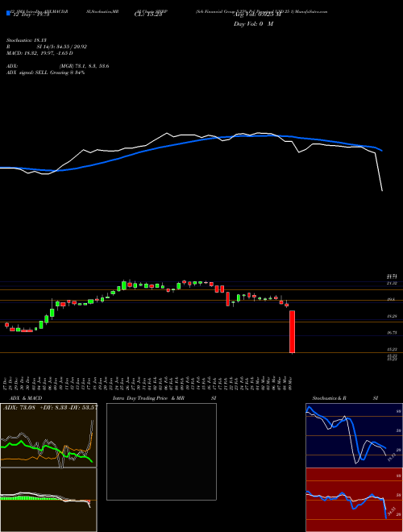Click the 34.55 value label in RSI panel
The image size is (403, 532).
(392, 510)
